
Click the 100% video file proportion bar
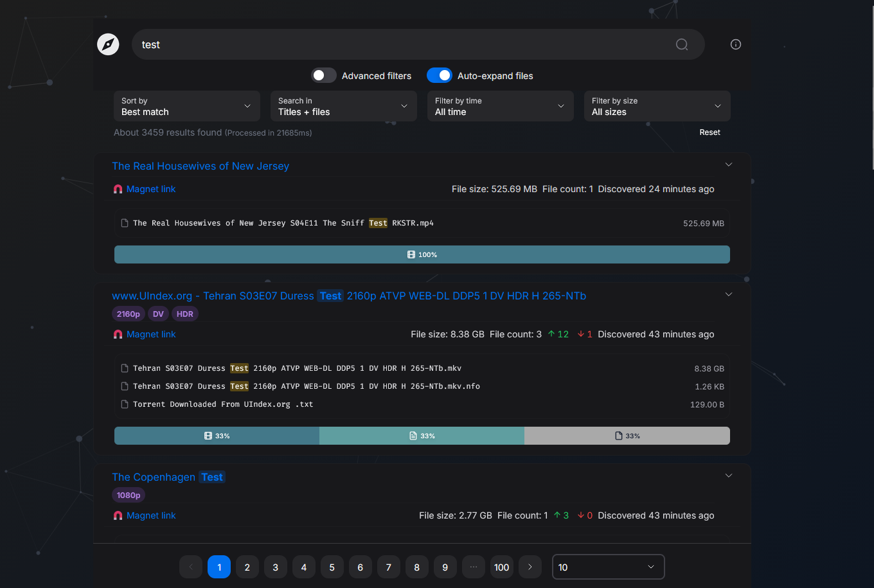click(x=422, y=254)
